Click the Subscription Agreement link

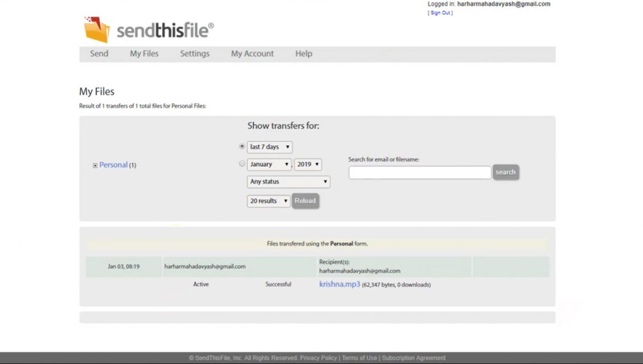click(x=414, y=357)
